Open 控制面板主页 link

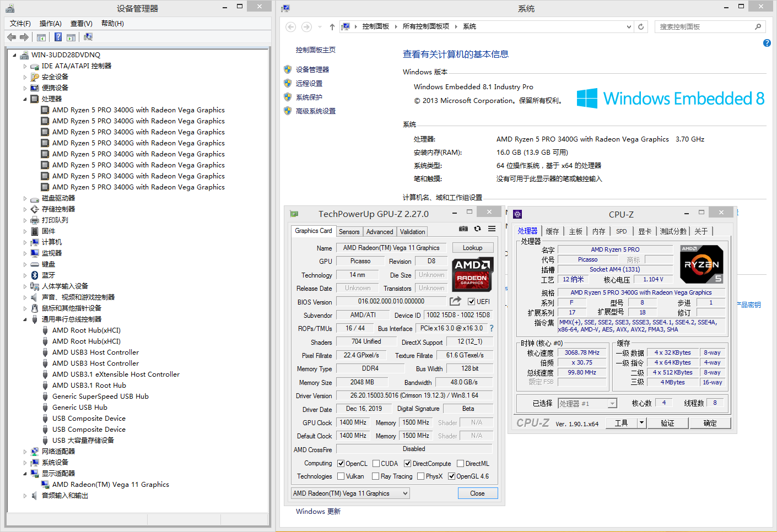[315, 50]
